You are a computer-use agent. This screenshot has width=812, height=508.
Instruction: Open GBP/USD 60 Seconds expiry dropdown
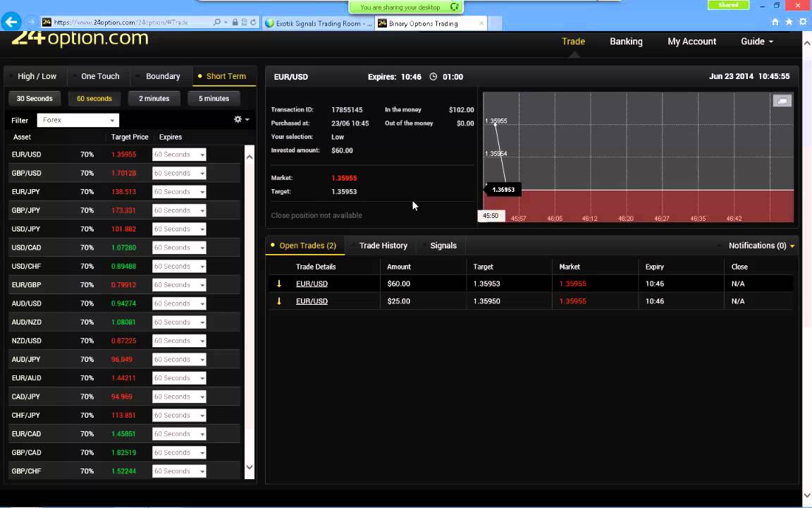coord(178,173)
